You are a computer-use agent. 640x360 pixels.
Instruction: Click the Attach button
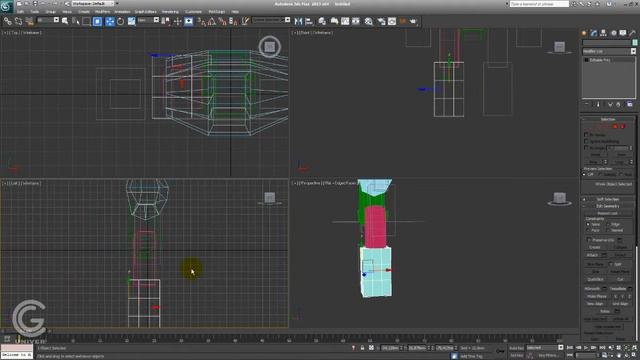coord(592,255)
